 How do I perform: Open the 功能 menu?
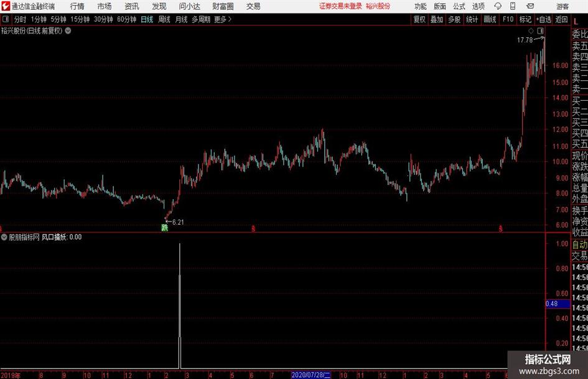421,6
